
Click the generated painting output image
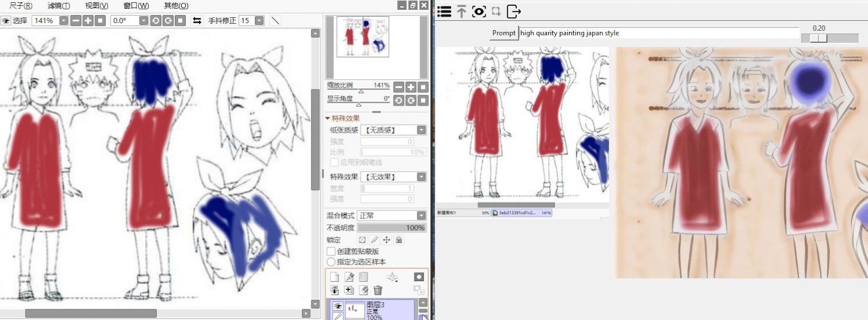pyautogui.click(x=741, y=162)
